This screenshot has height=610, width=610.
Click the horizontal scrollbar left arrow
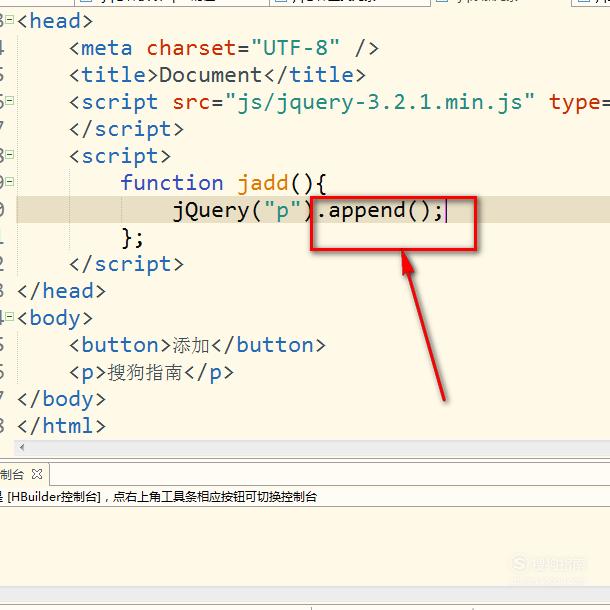[22, 447]
